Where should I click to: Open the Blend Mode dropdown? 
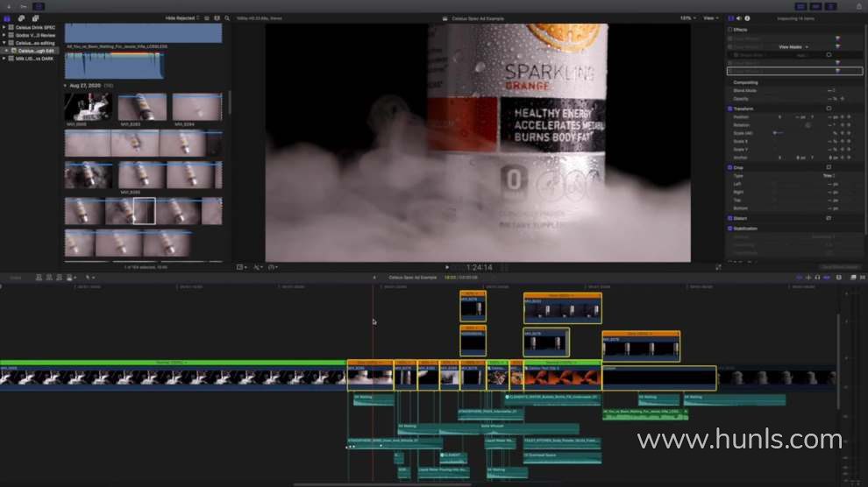[831, 91]
